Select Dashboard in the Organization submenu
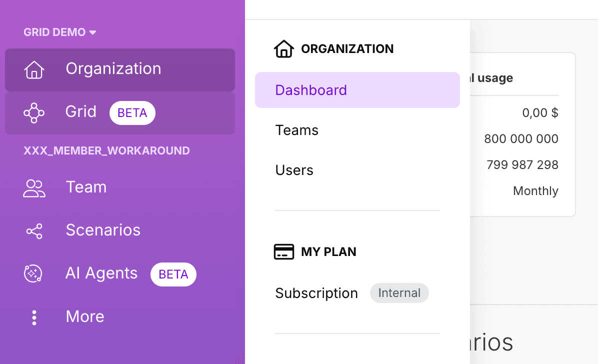The width and height of the screenshot is (598, 364). pyautogui.click(x=310, y=90)
